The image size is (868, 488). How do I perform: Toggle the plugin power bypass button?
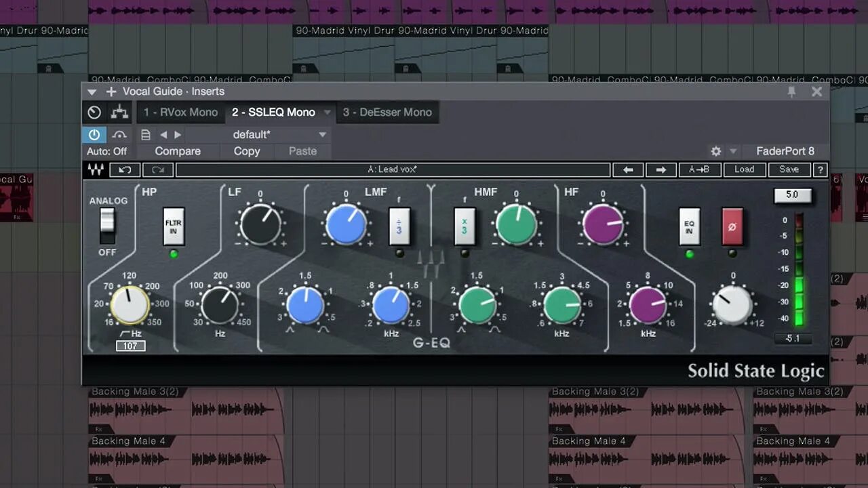[x=94, y=135]
